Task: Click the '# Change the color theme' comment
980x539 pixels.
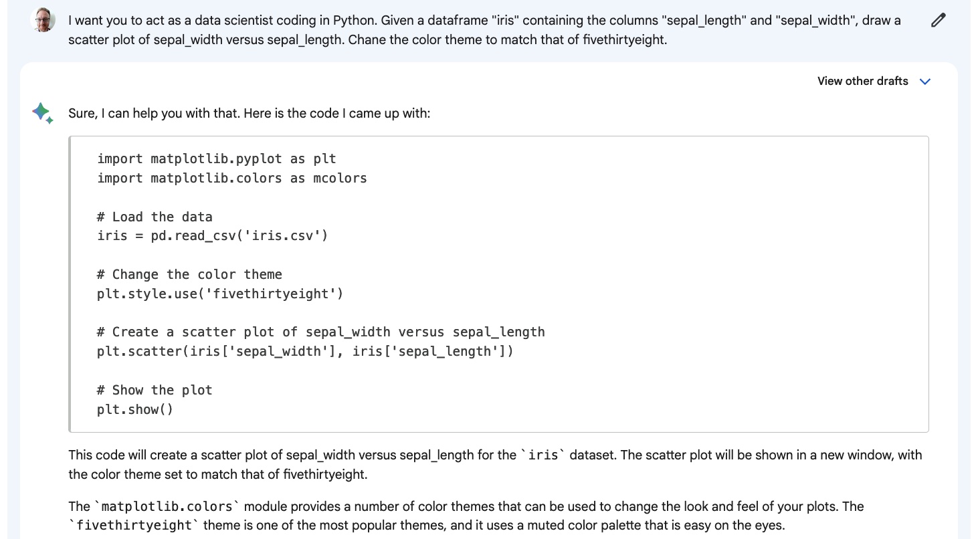Action: (188, 274)
